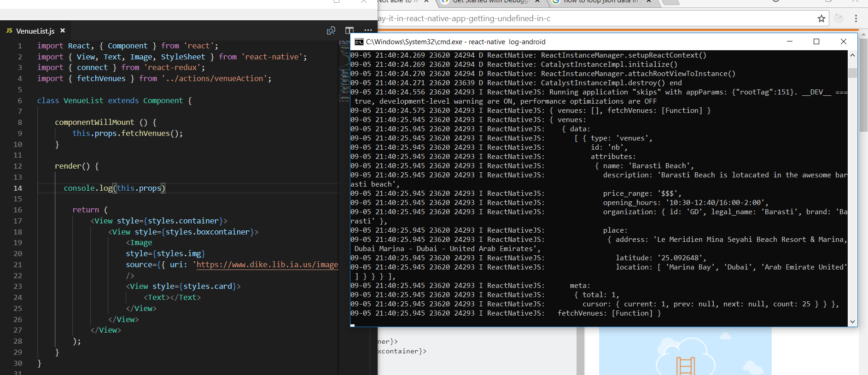Click 'render() {' on line 12
The width and height of the screenshot is (868, 375).
pyautogui.click(x=76, y=166)
